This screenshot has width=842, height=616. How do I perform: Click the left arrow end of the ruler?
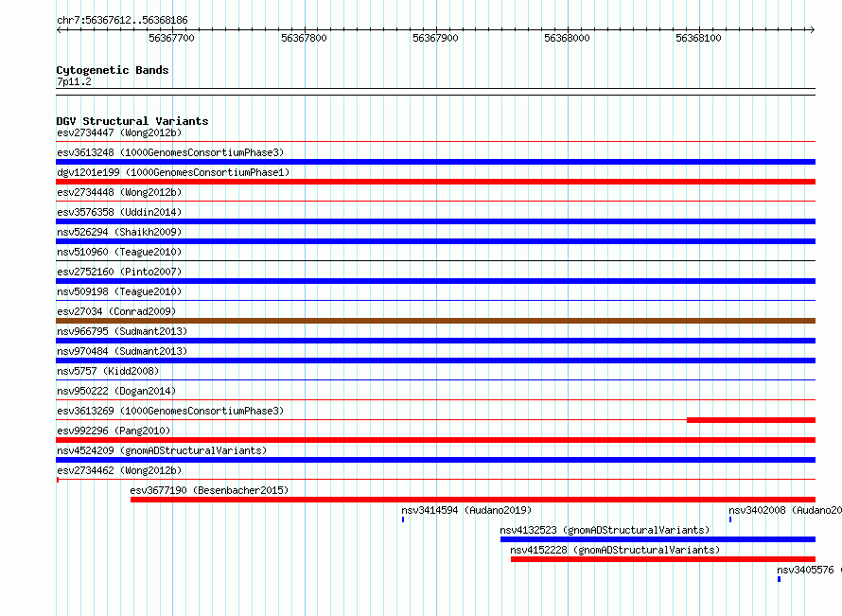pos(59,30)
